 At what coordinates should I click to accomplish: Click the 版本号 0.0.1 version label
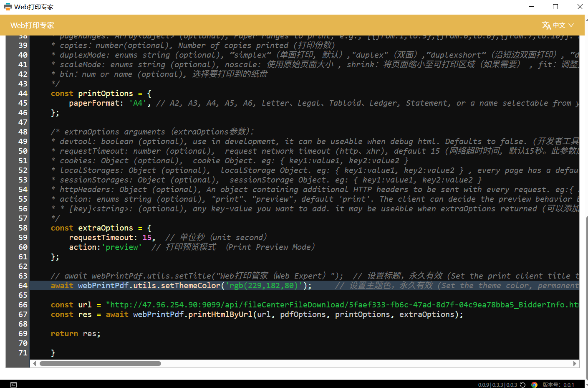[x=558, y=385]
